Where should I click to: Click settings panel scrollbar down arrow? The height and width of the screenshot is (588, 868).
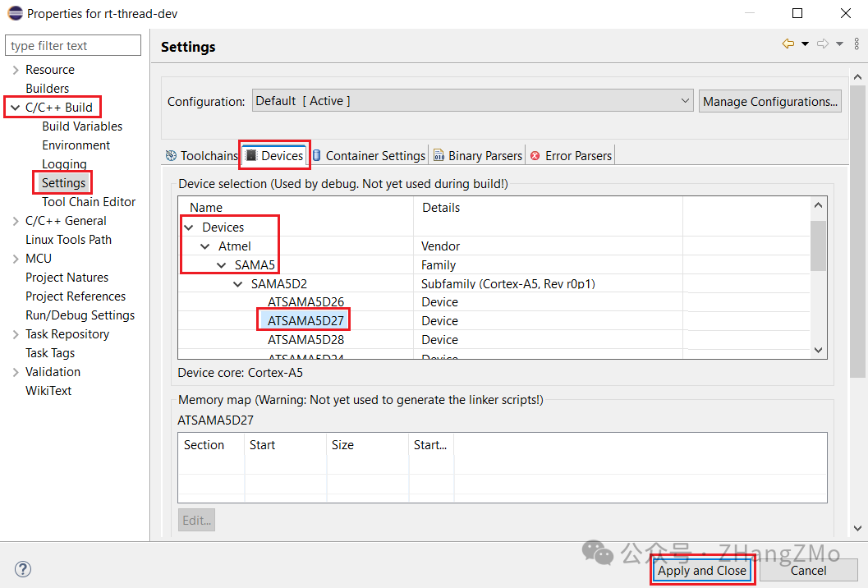pos(857,528)
